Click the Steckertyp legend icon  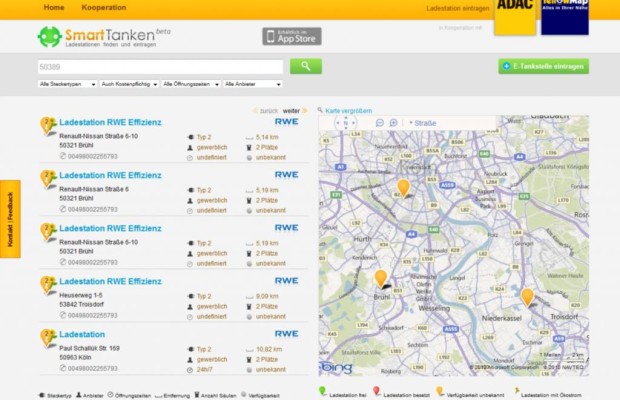click(42, 395)
